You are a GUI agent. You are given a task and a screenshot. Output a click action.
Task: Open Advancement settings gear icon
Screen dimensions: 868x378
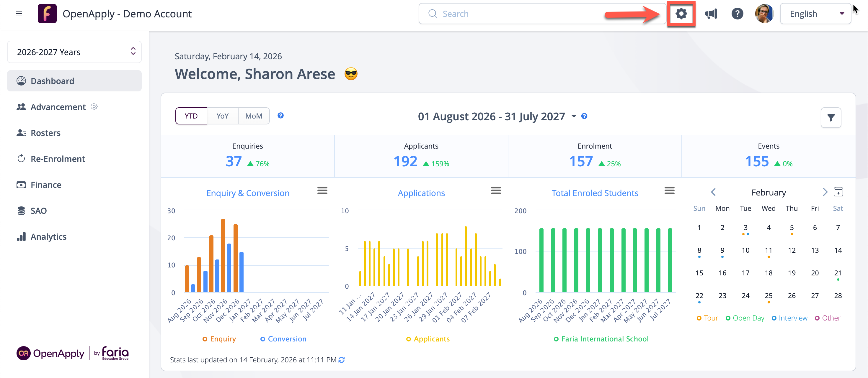[x=94, y=107]
